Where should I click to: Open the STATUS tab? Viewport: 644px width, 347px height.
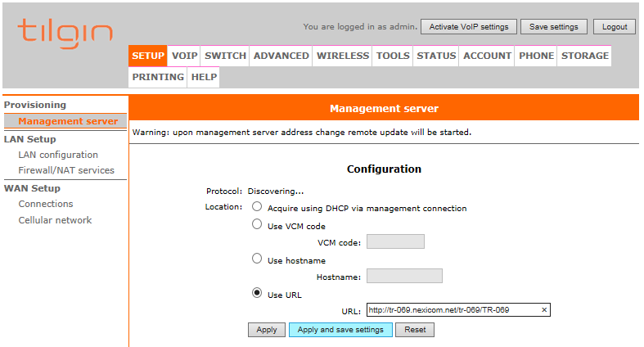436,56
